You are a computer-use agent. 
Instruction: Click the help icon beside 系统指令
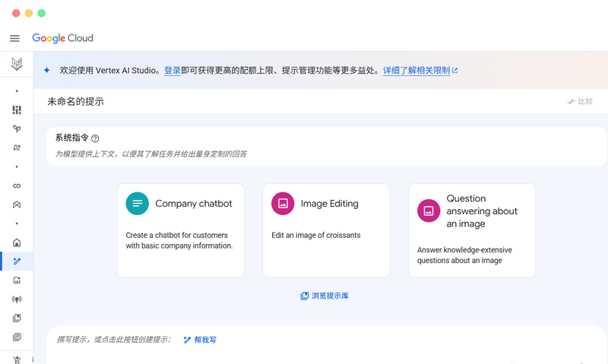[x=95, y=138]
